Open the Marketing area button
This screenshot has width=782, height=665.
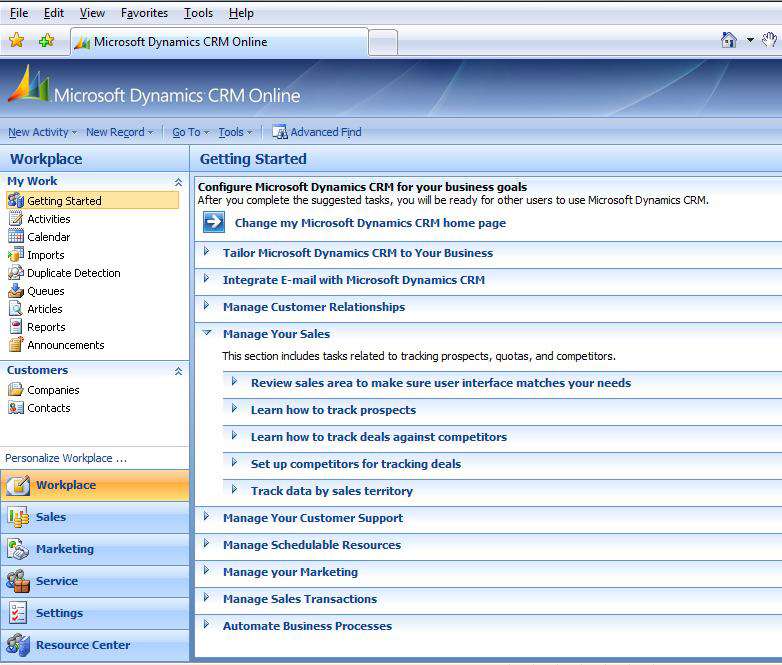click(x=95, y=549)
